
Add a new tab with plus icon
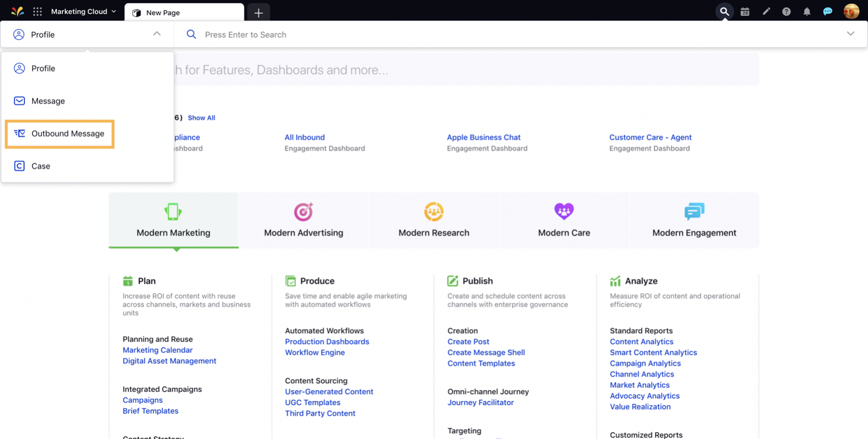coord(258,13)
